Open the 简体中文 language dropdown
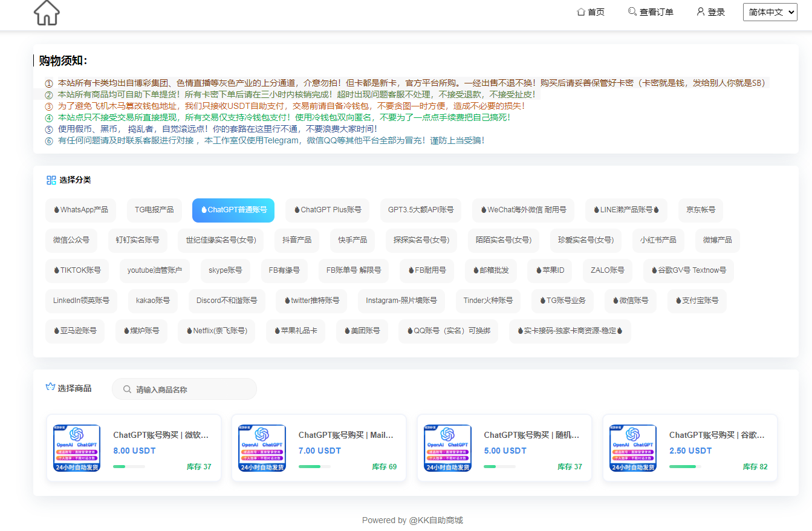The width and height of the screenshot is (812, 531). coord(770,12)
